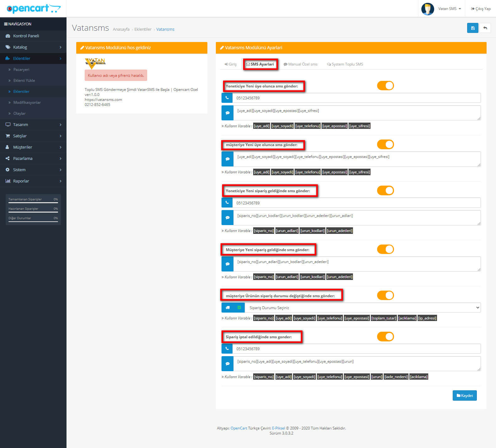This screenshot has height=448, width=496.
Task: Toggle order cancelled SMS switch
Action: 385,336
